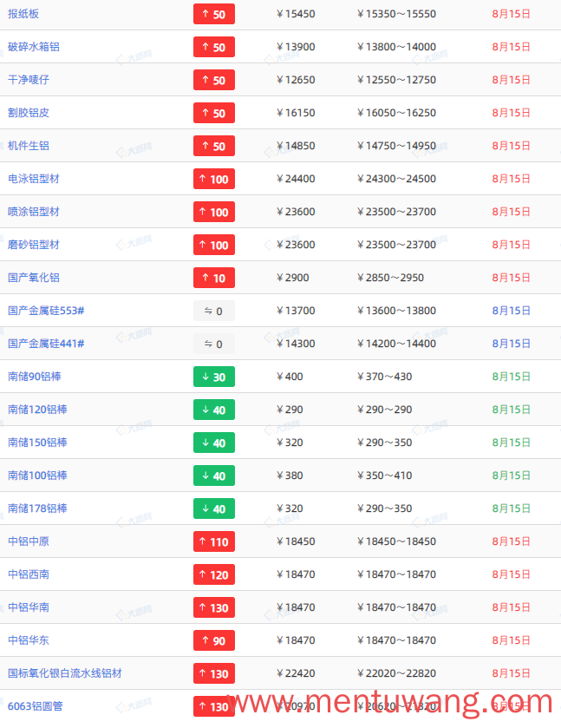
Task: Click the green ↓40 badge for 南储178铝棒
Action: pos(214,508)
